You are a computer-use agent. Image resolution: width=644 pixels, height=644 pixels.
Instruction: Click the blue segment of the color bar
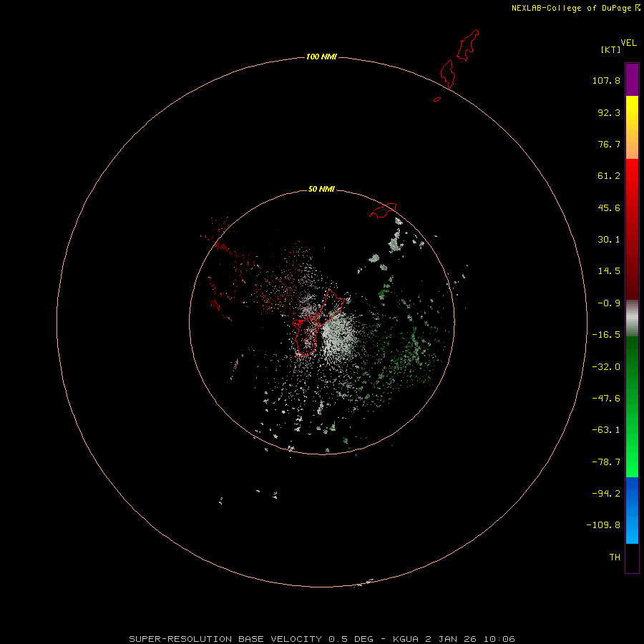pyautogui.click(x=632, y=510)
